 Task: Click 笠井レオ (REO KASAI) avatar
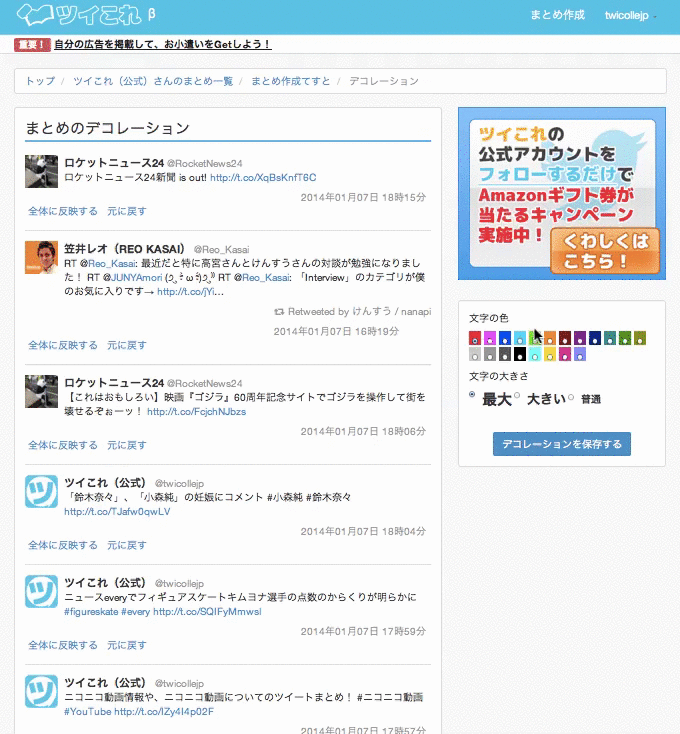(x=41, y=257)
